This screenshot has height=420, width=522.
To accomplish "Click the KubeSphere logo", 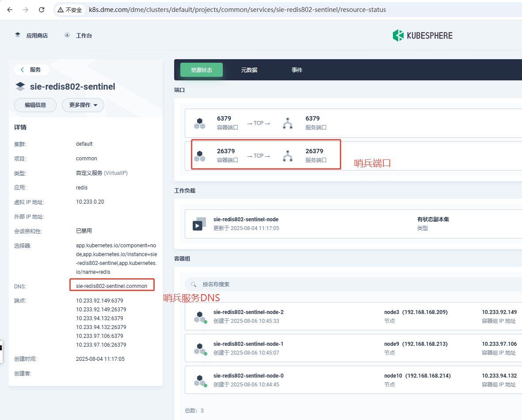I will coord(423,35).
